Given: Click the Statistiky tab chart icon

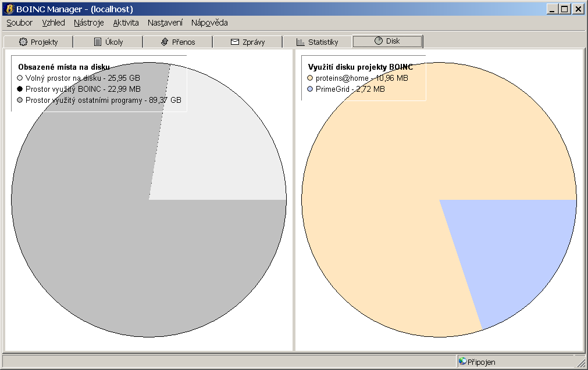Looking at the screenshot, I should point(300,42).
